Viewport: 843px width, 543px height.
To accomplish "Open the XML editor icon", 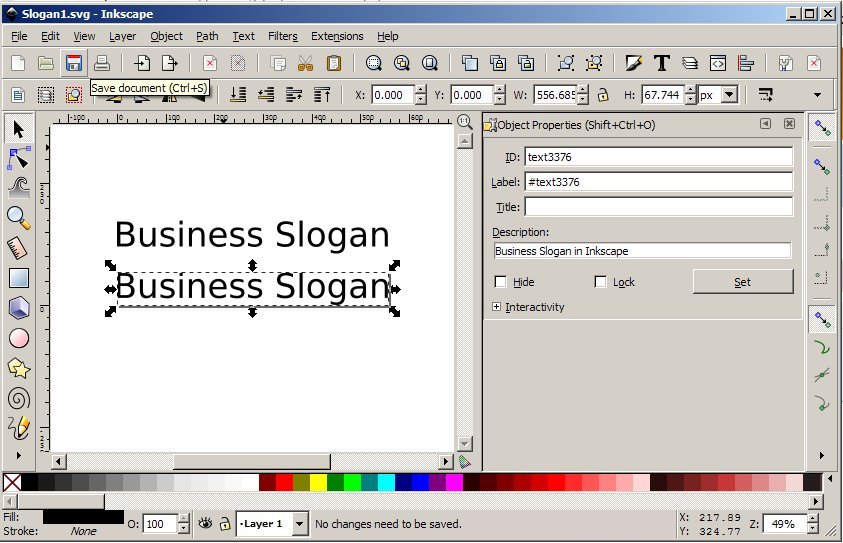I will click(x=718, y=63).
